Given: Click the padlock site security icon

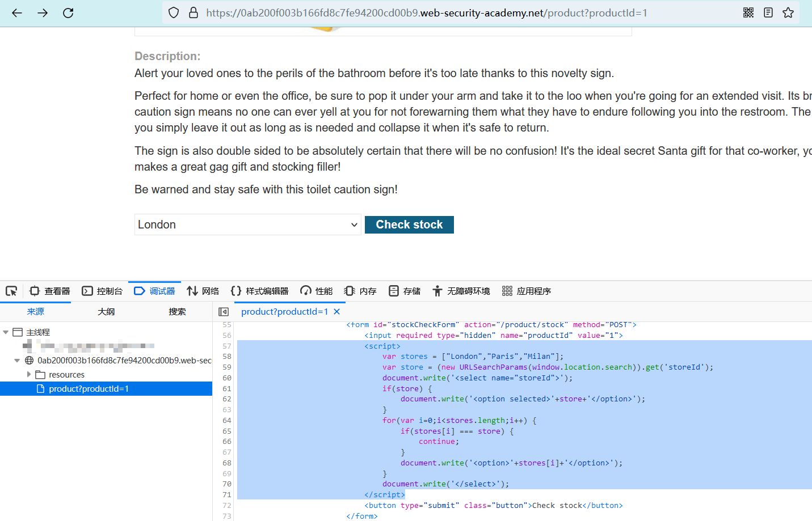Looking at the screenshot, I should pyautogui.click(x=193, y=12).
